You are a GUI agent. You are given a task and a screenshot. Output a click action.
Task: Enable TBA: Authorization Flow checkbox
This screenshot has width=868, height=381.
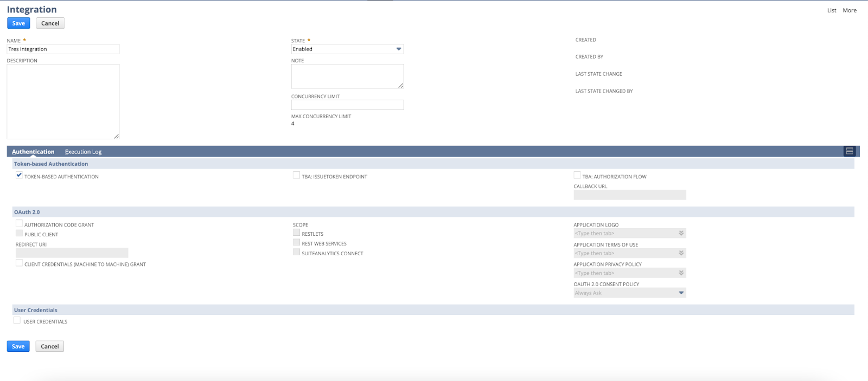(577, 176)
